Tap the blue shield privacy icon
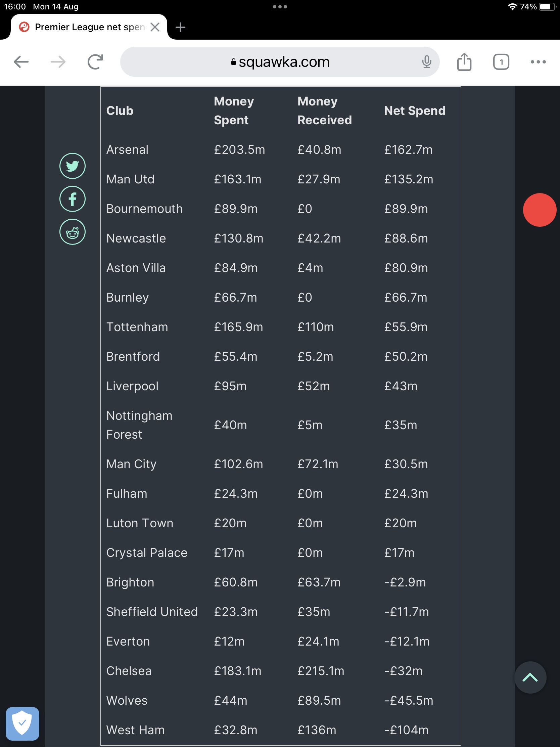 click(22, 723)
